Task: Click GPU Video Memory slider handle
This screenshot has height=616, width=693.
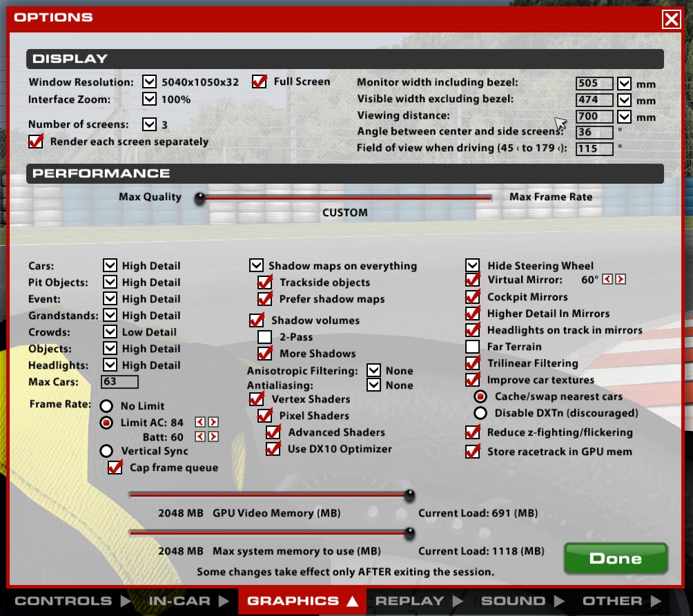Action: tap(410, 495)
